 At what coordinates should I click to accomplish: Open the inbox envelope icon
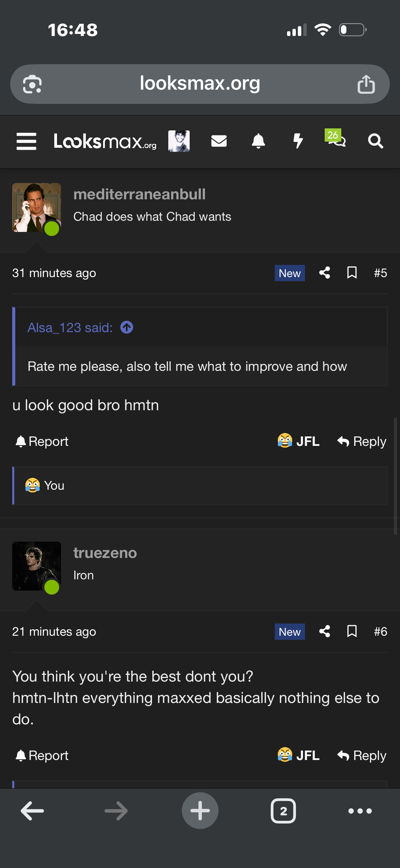[219, 141]
